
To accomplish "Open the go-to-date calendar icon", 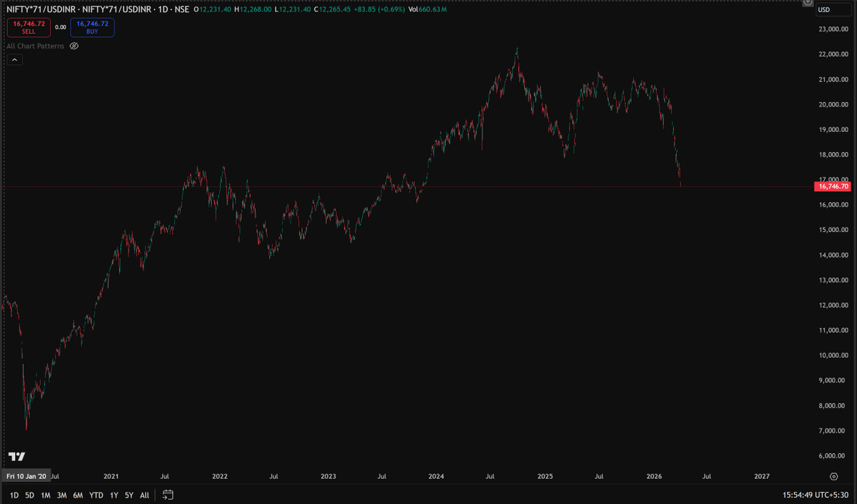I will click(168, 494).
